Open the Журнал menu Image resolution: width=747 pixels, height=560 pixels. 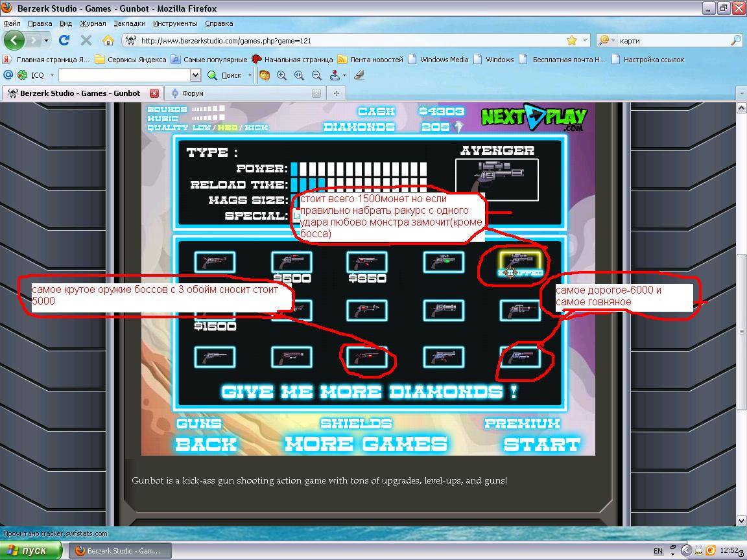click(93, 23)
